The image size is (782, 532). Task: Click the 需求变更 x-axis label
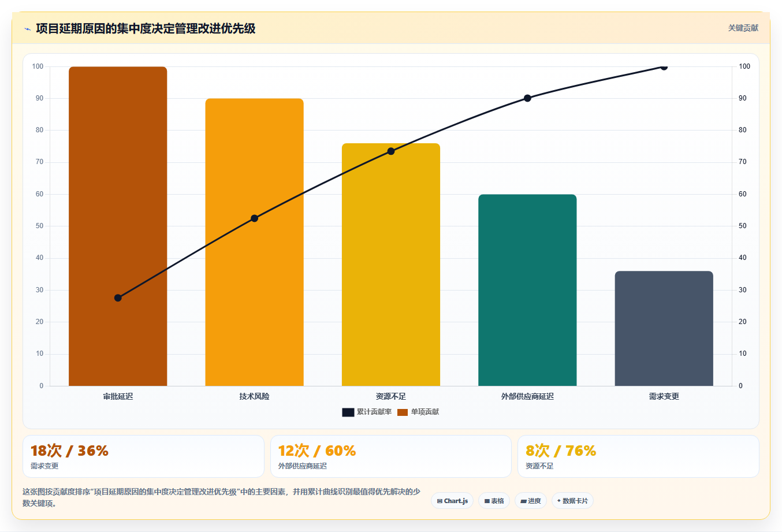(664, 396)
